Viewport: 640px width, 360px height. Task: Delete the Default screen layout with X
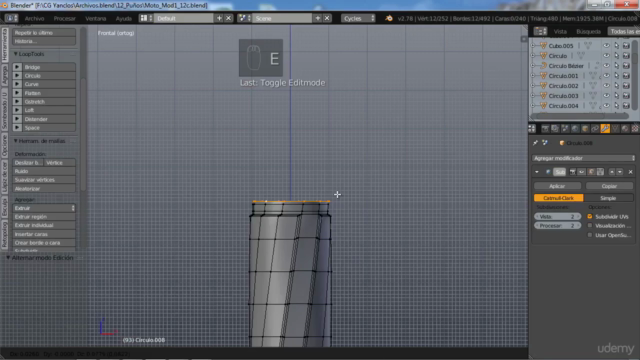click(x=229, y=18)
